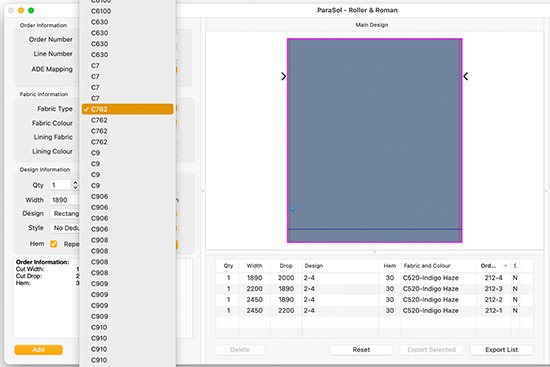Click the Order Number label
The height and width of the screenshot is (367, 550).
(51, 39)
